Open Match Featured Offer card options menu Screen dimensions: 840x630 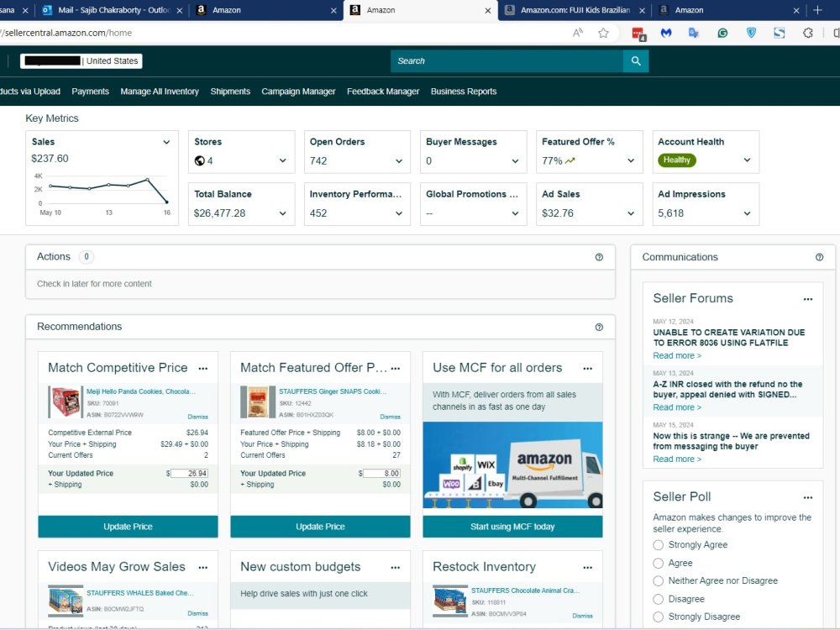coord(396,369)
